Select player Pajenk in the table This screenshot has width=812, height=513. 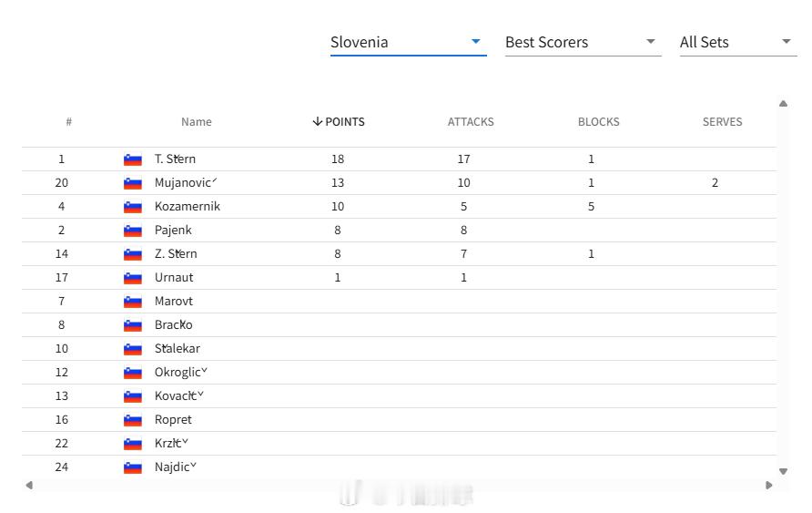coord(399,230)
